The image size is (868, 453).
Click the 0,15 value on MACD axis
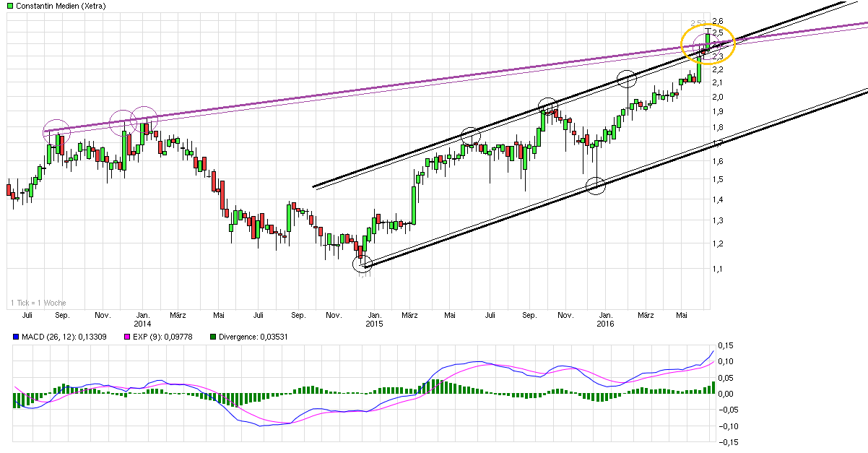pos(721,345)
